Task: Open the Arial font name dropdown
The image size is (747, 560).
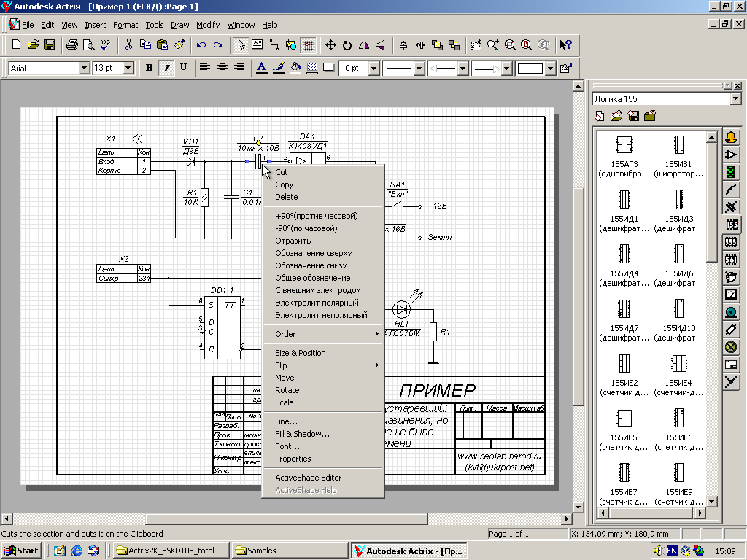Action: pyautogui.click(x=84, y=68)
